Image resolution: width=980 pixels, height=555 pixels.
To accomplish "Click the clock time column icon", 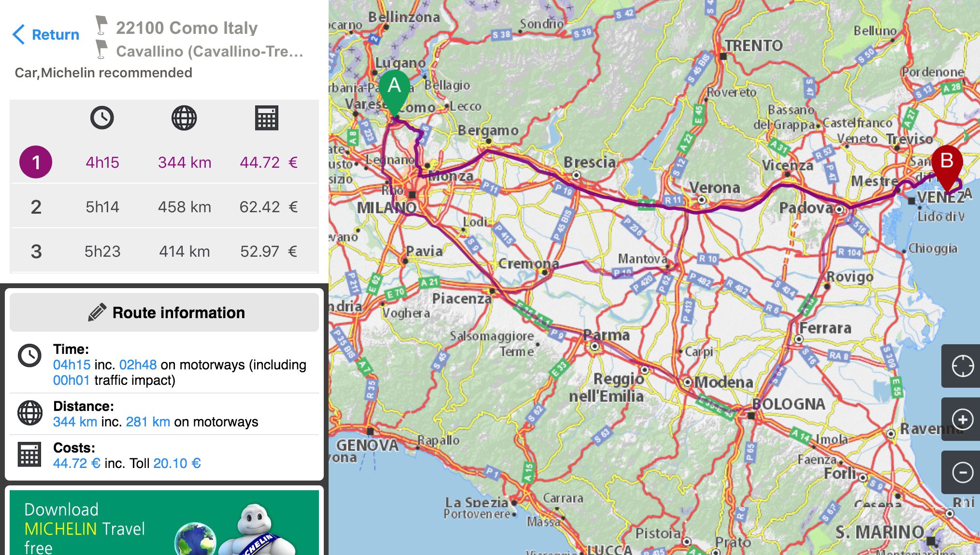I will [x=102, y=118].
